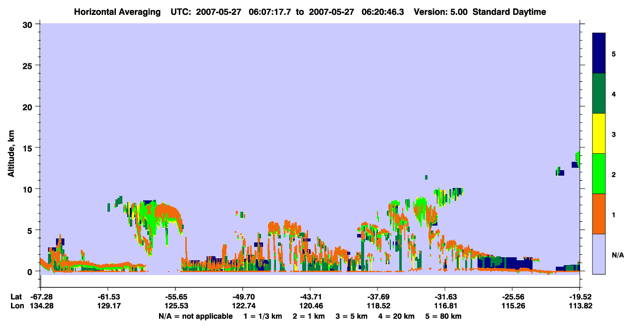The height and width of the screenshot is (330, 644).
Task: Click longitude value 116.81
Action: (445, 306)
